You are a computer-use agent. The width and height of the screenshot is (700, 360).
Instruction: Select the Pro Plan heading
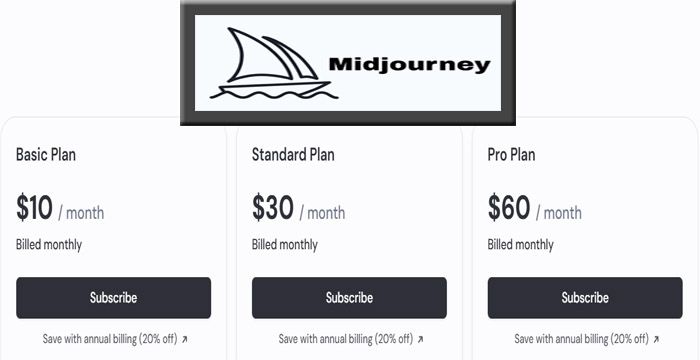511,155
